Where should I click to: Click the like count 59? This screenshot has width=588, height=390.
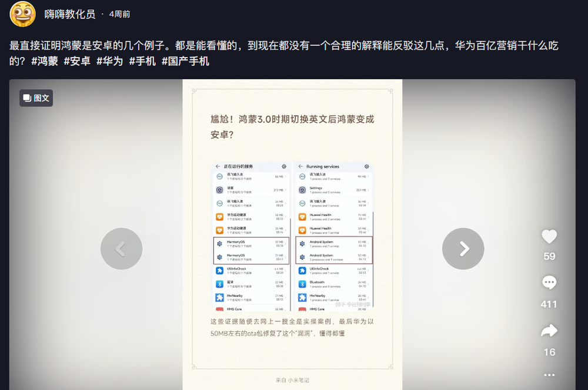point(549,256)
